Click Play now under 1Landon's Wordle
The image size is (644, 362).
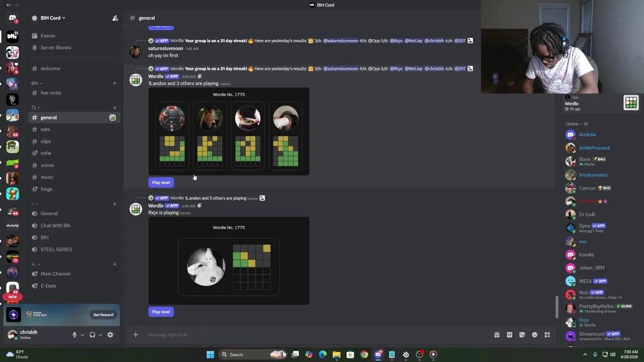click(161, 183)
